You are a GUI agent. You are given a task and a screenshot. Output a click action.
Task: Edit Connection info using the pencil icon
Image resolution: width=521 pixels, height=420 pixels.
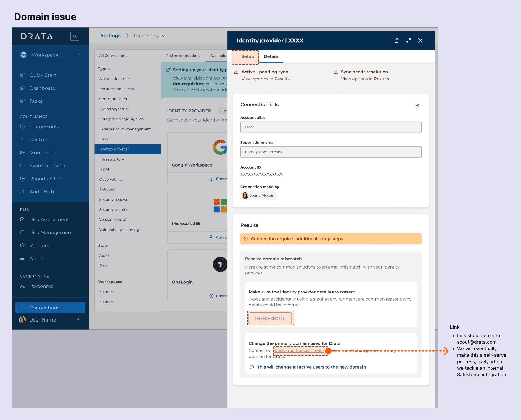pos(417,106)
